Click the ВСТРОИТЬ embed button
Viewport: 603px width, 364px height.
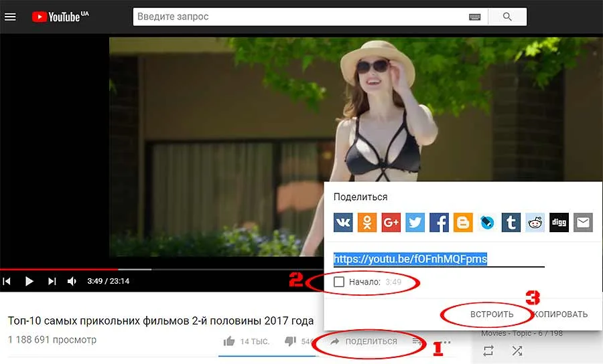coord(492,314)
